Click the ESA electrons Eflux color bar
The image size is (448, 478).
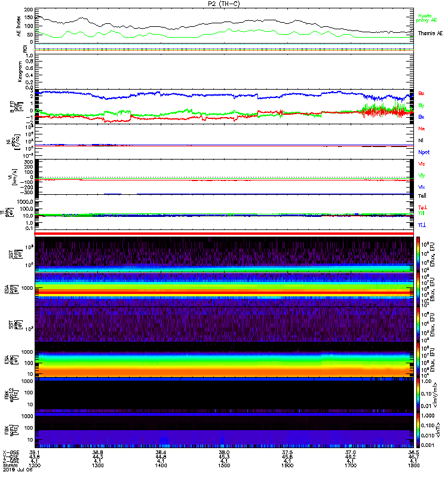(x=418, y=360)
